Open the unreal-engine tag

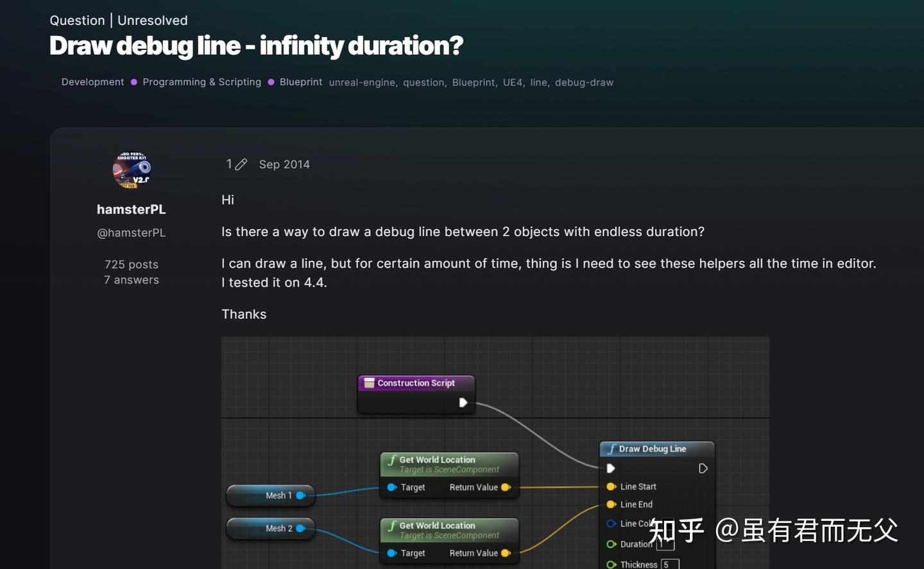[x=361, y=82]
